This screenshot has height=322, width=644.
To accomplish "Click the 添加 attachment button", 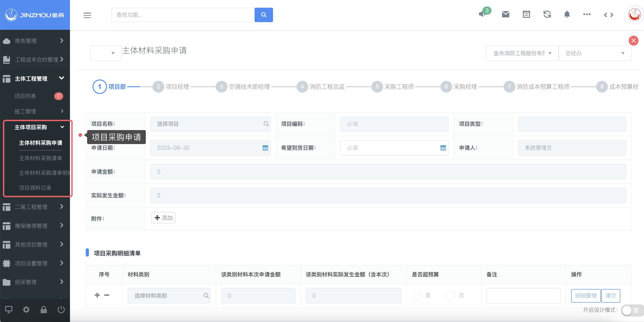I will [x=163, y=218].
